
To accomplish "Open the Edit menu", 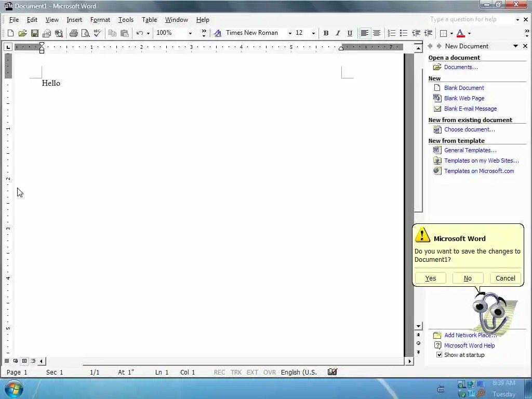I will [x=32, y=20].
